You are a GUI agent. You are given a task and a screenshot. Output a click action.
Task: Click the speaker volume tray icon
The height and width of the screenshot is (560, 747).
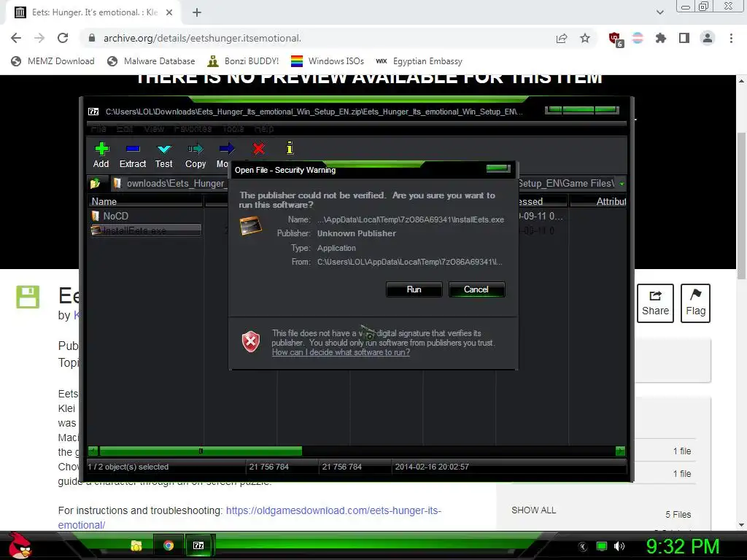(619, 546)
